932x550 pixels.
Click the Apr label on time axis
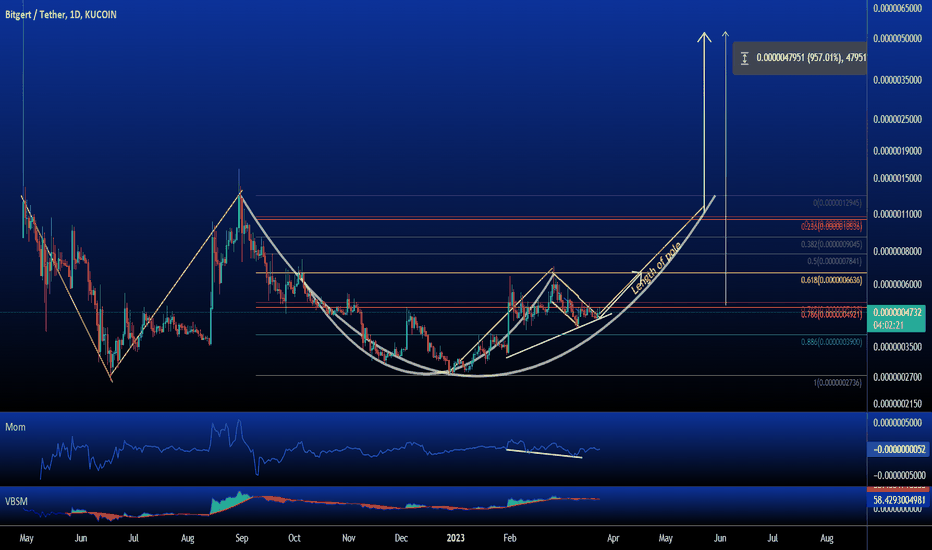click(613, 538)
